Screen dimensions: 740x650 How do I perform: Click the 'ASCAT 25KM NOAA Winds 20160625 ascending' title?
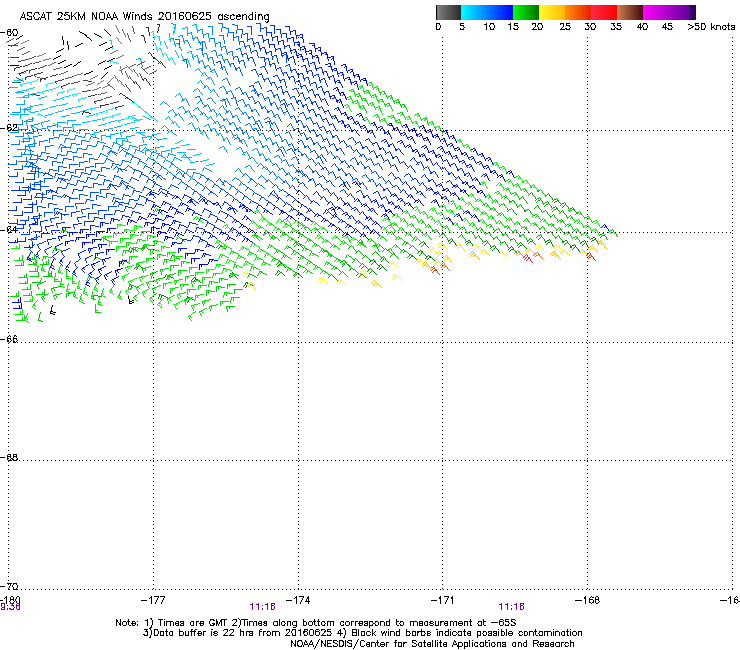(x=144, y=16)
